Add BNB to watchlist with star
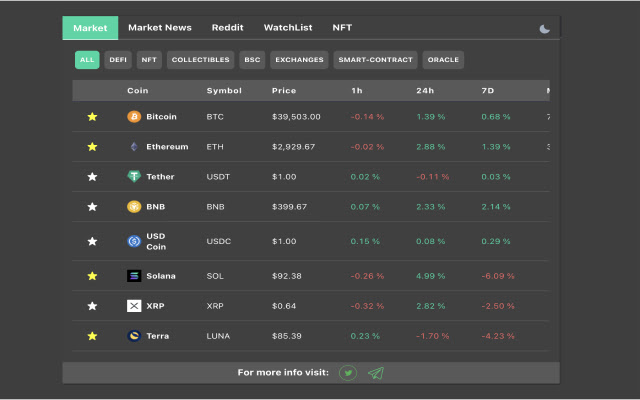Screen dimensions: 640x400 tap(92, 207)
